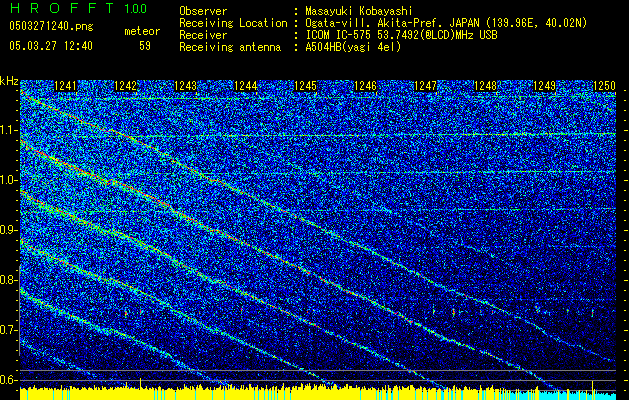Click the 1247 time marker
Screen dimensions: 629x400
click(x=425, y=86)
